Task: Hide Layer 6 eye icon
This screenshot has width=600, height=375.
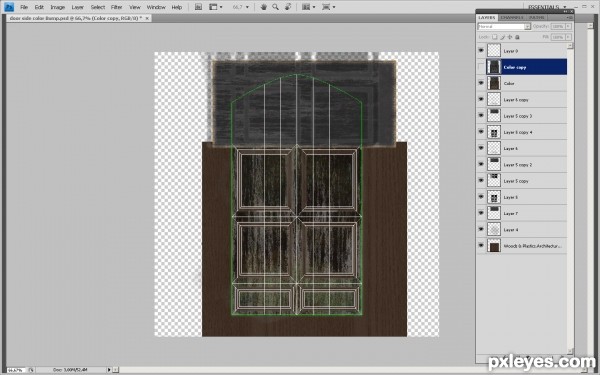Action: (x=481, y=148)
